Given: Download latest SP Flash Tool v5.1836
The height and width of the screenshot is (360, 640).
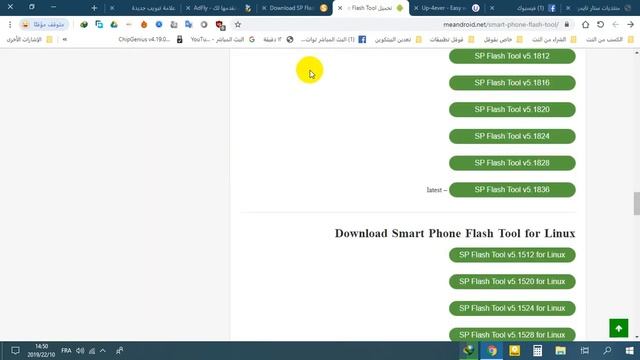Looking at the screenshot, I should [512, 190].
